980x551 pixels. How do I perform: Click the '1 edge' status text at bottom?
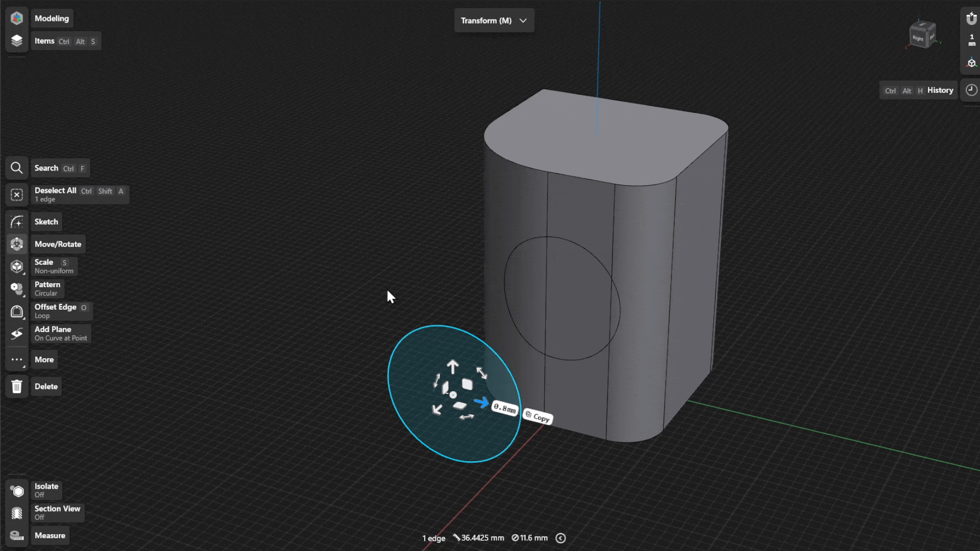(x=434, y=538)
